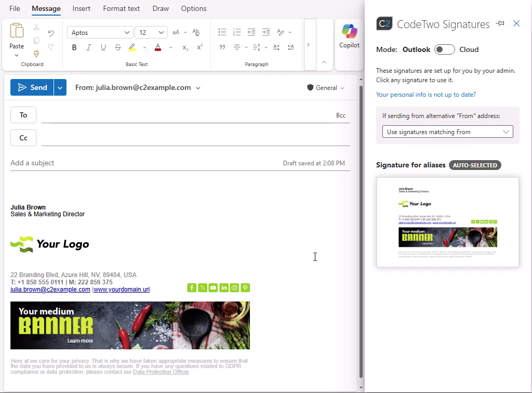Click the Decrease Indent icon

[251, 32]
